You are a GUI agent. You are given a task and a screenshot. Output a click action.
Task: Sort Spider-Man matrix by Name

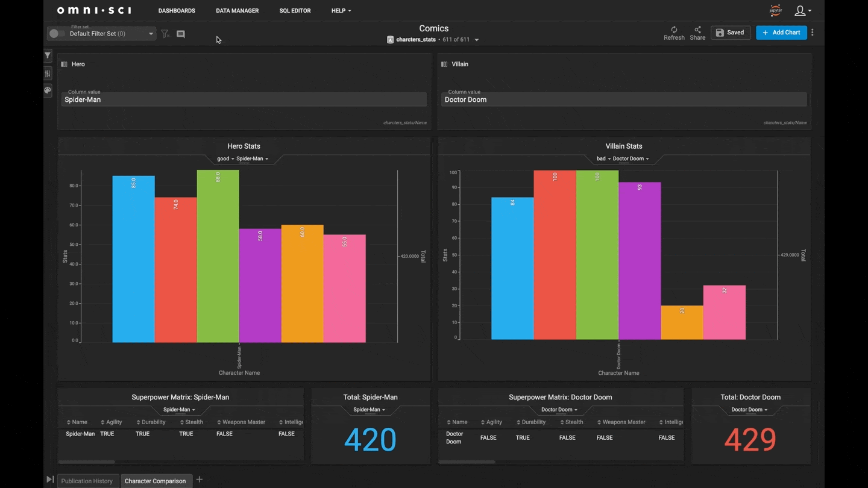(x=77, y=422)
